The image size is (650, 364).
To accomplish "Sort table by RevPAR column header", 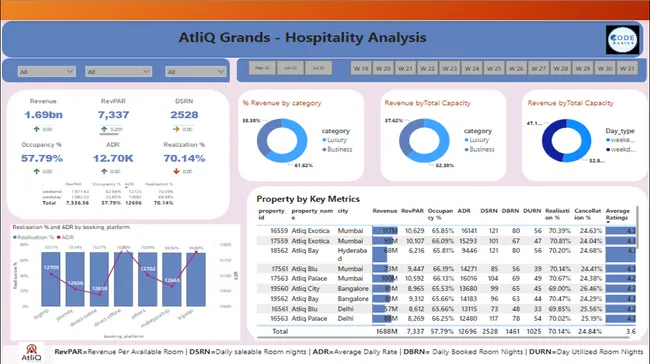I will point(412,211).
